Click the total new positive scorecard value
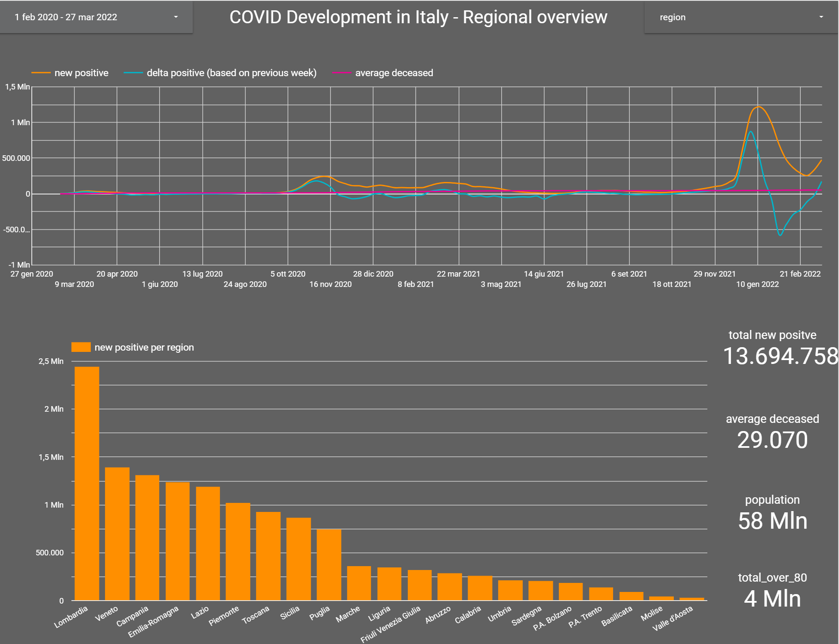 click(x=780, y=356)
